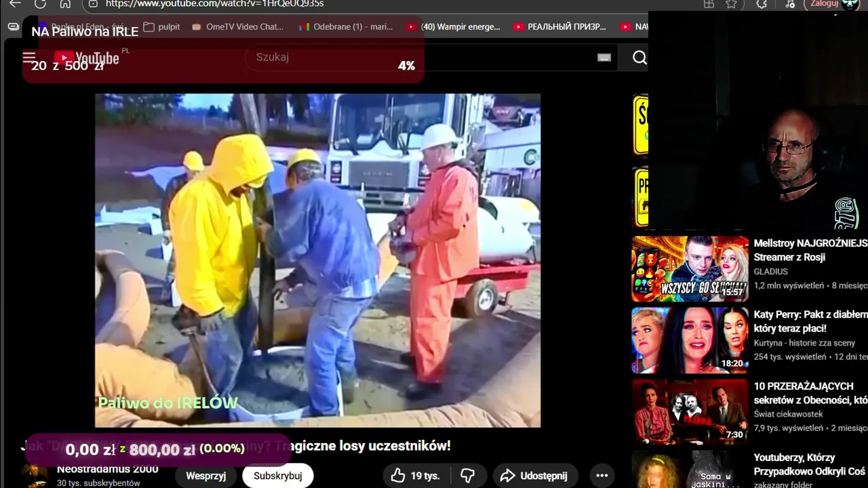
Task: Open YouTube hamburger guide menu
Action: 28,58
